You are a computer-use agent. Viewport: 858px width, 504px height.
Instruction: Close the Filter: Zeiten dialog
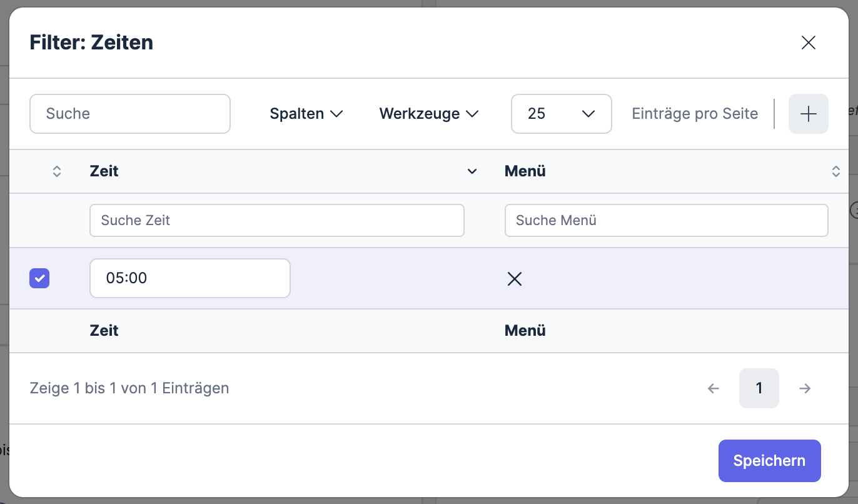808,43
